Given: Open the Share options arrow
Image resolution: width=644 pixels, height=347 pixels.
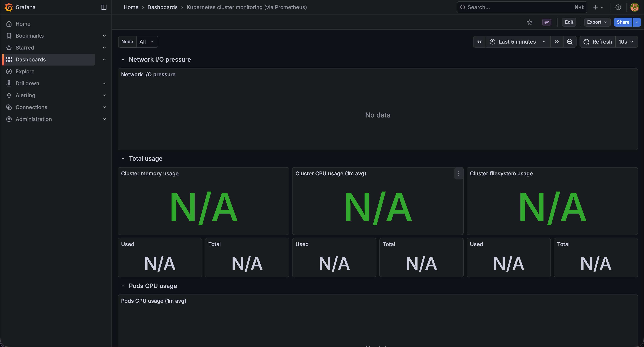Looking at the screenshot, I should (x=637, y=22).
